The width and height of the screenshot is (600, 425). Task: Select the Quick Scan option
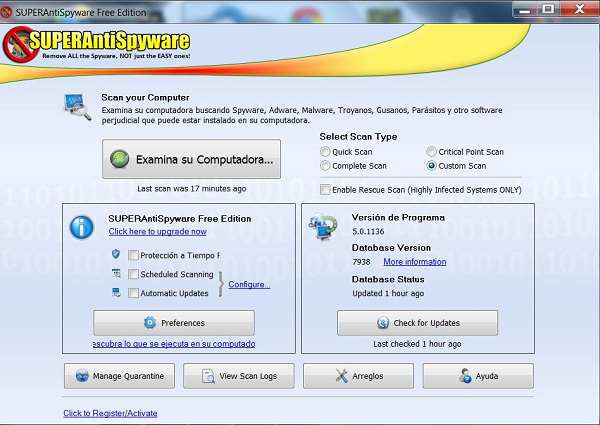pyautogui.click(x=325, y=152)
